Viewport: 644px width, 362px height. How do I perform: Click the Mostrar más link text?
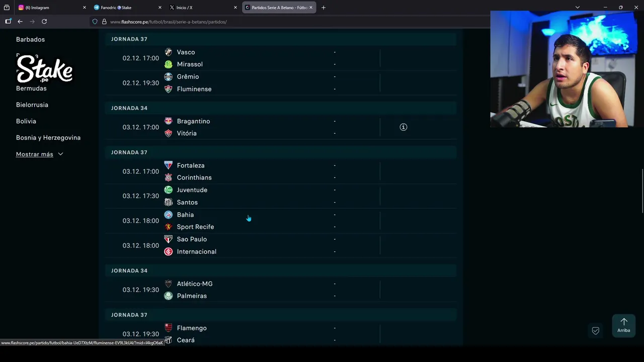(34, 154)
